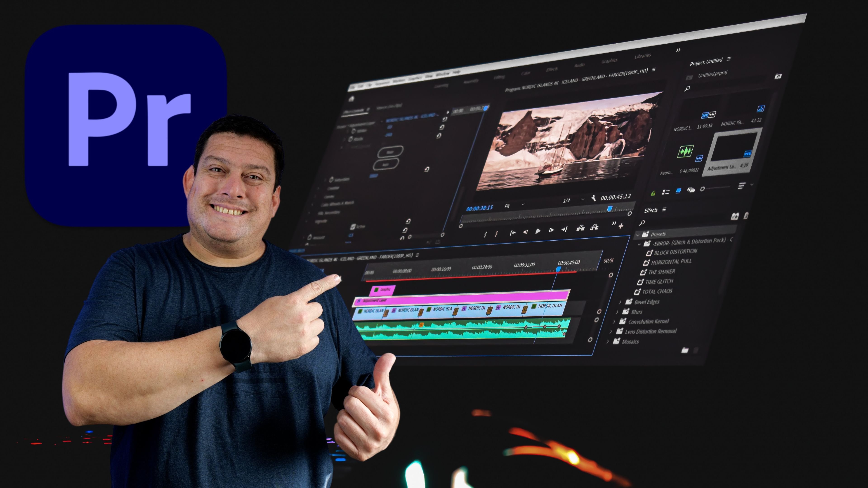Screen dimensions: 868x488
Task: Collapse the Presets folder in Effects
Action: (637, 235)
